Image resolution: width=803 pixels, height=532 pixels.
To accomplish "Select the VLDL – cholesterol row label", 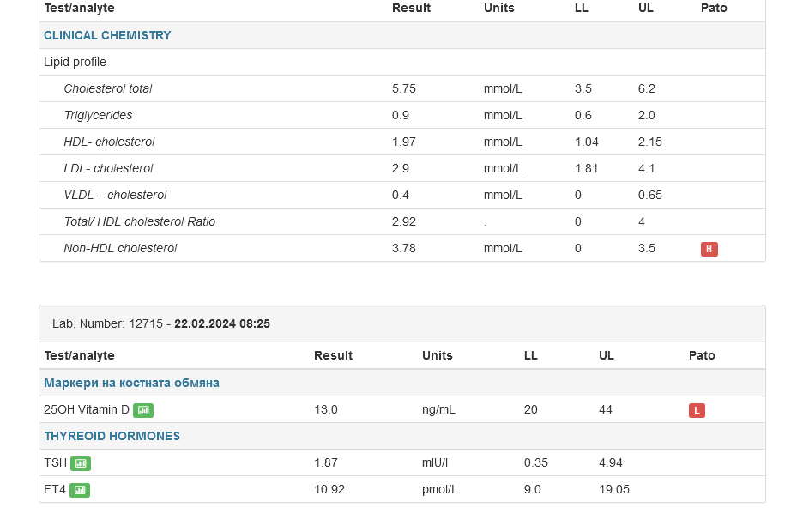I will (x=115, y=195).
